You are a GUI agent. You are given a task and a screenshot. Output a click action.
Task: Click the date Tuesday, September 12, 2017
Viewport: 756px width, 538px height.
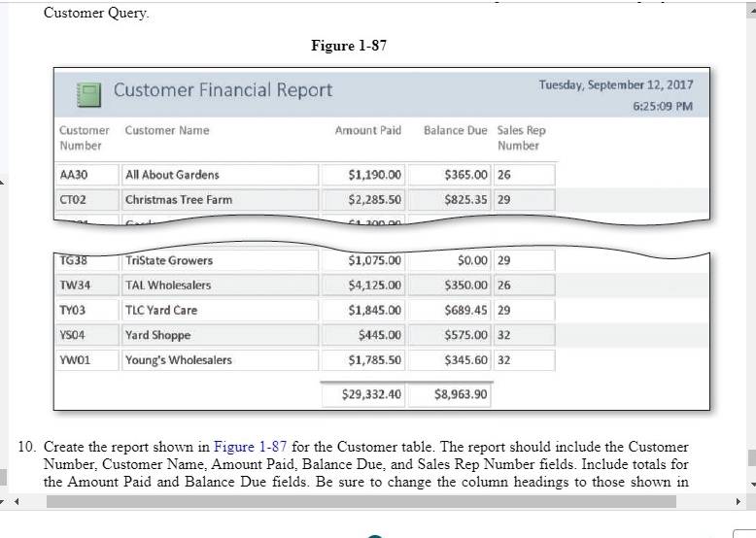(616, 84)
